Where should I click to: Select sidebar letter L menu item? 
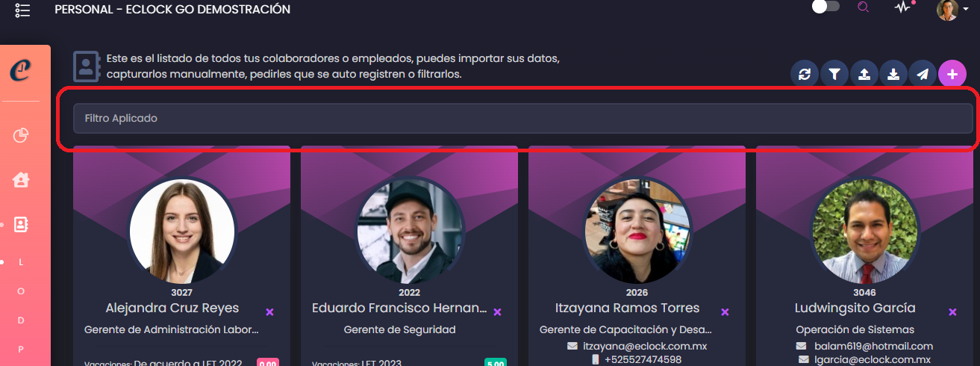21,262
